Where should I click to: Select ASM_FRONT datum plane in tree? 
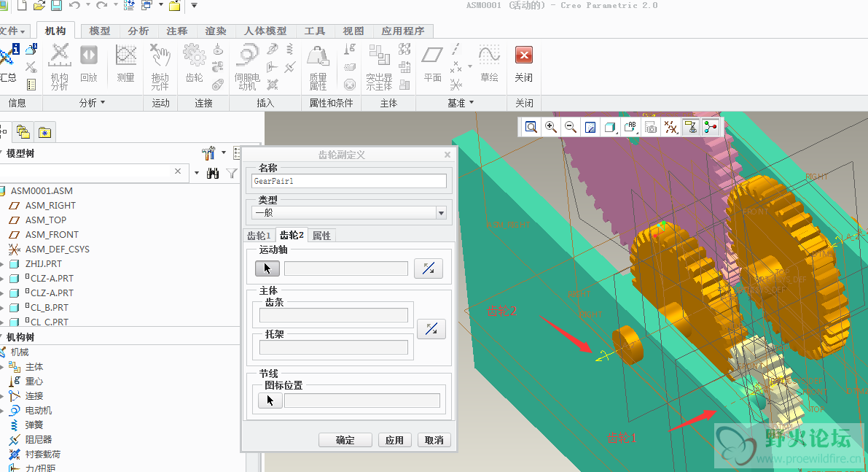click(x=52, y=234)
